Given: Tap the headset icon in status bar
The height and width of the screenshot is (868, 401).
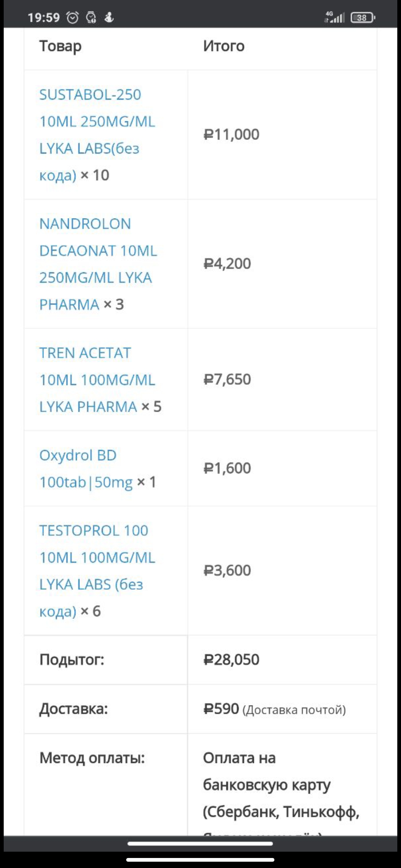Looking at the screenshot, I should (x=91, y=17).
